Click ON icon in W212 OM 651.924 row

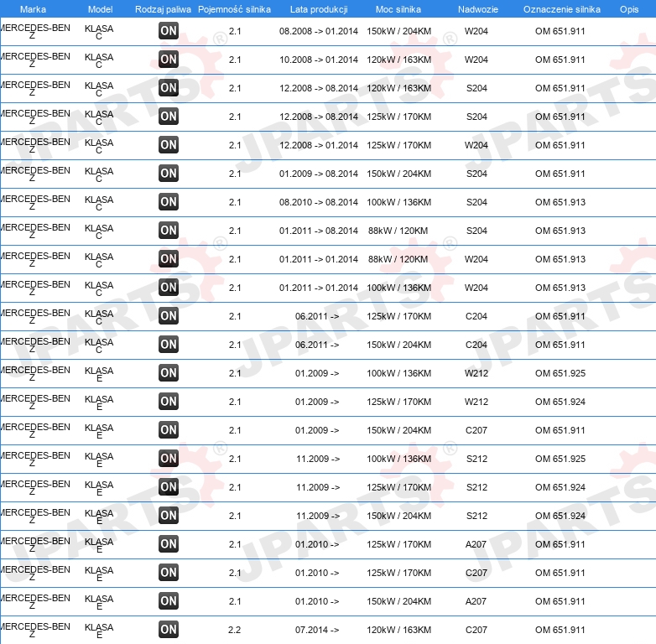tap(169, 401)
